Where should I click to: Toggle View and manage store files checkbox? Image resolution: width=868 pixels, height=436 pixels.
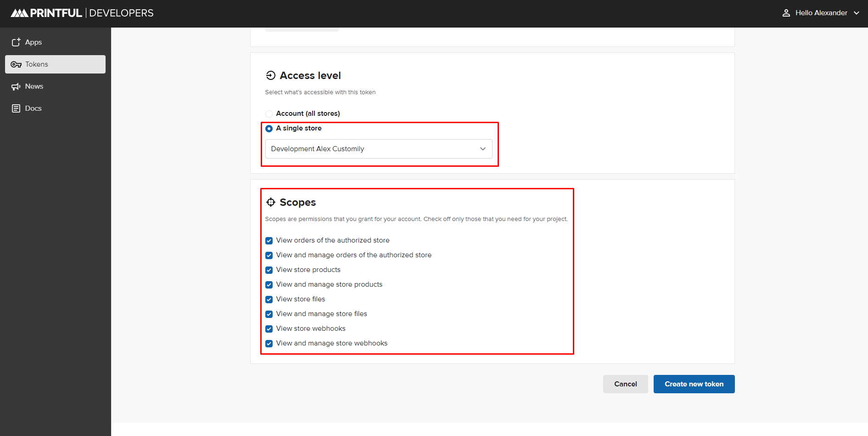tap(269, 314)
